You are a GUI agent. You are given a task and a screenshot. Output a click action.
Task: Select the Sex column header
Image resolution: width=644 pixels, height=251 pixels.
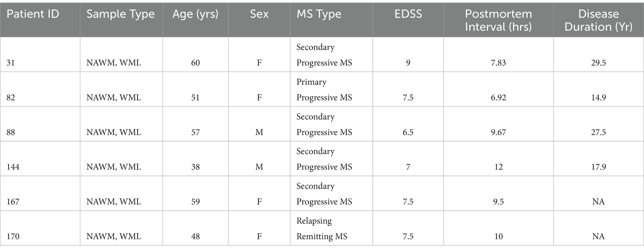[259, 20]
